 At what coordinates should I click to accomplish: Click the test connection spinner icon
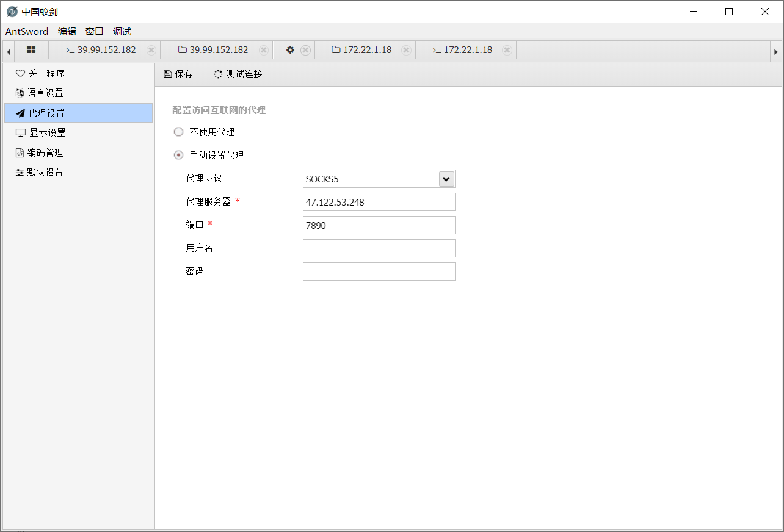click(x=218, y=74)
